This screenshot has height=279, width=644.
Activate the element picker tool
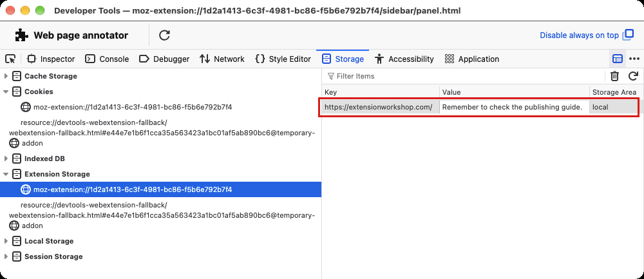click(11, 59)
